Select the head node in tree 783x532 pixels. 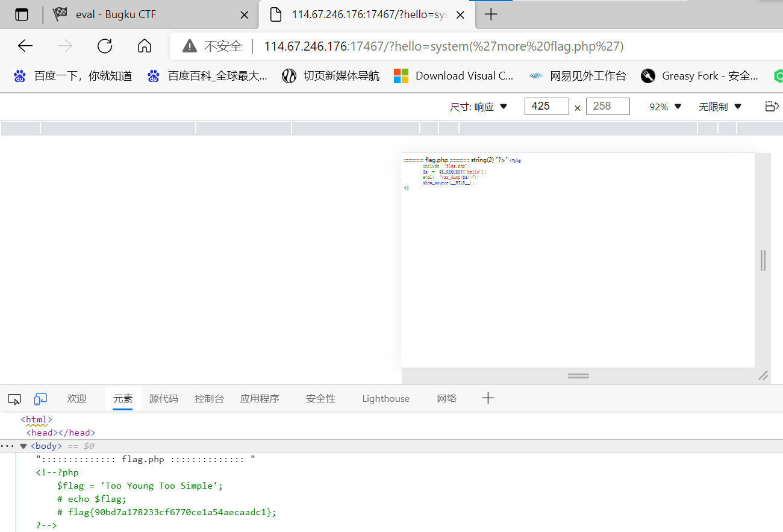click(x=61, y=433)
